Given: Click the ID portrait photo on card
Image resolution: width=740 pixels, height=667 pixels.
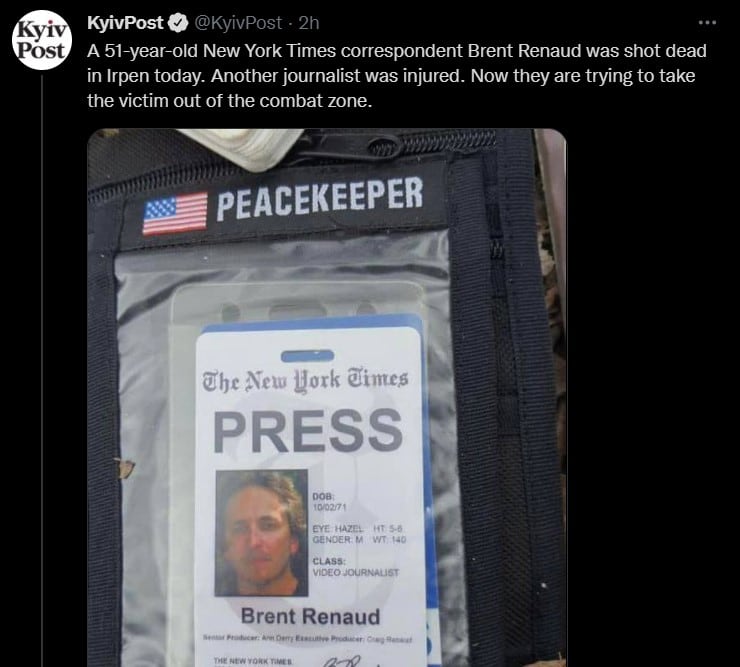Looking at the screenshot, I should click(x=261, y=533).
